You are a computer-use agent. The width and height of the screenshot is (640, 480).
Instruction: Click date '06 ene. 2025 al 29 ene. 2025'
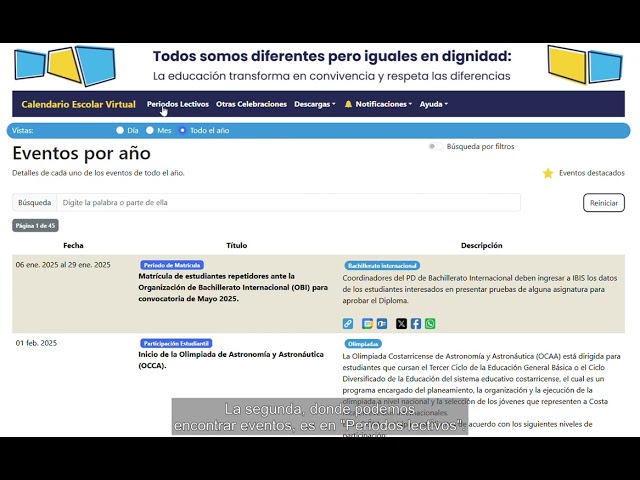pos(63,265)
